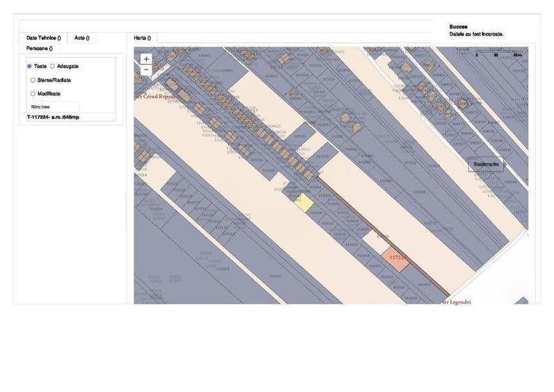Open the Harta tab
Viewport: 554px width, 392px height.
click(x=143, y=38)
